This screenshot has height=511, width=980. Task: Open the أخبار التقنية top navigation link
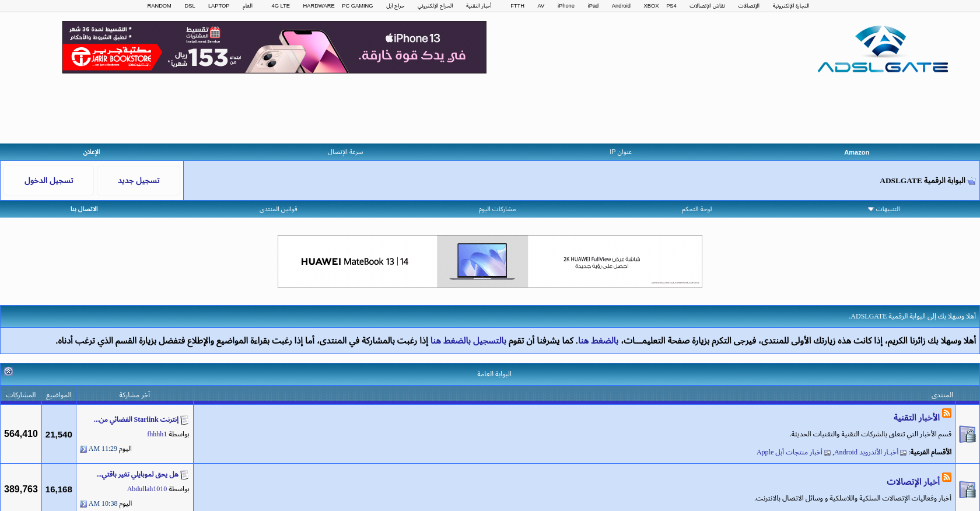pos(478,6)
